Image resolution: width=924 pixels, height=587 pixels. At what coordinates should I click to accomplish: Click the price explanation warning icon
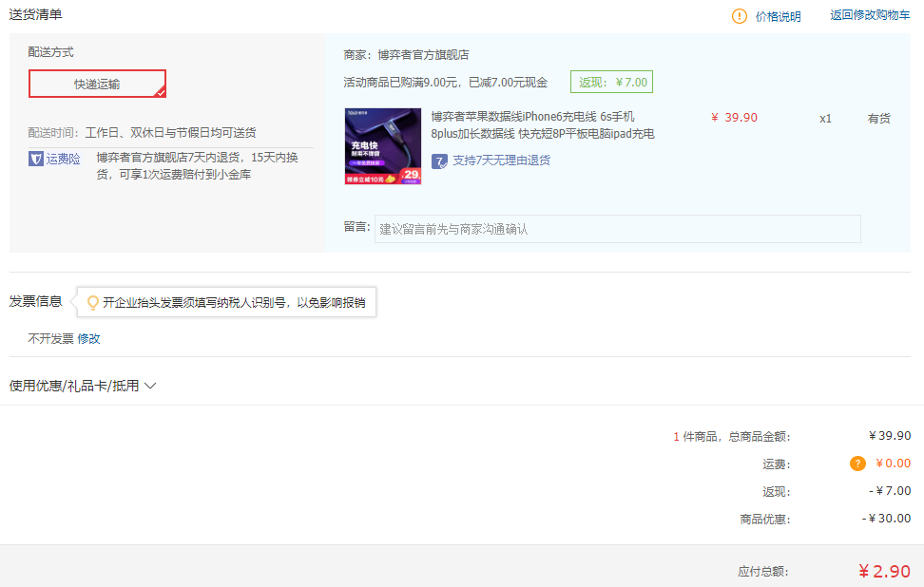[x=739, y=16]
